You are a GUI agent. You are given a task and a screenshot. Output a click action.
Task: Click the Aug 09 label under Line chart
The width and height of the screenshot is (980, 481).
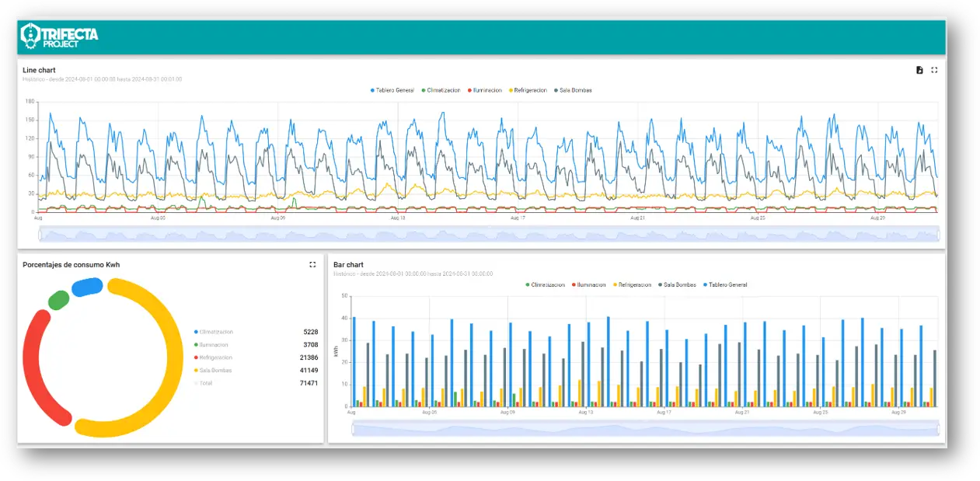(279, 218)
